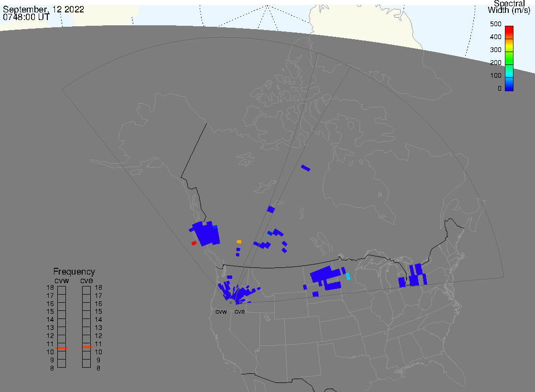Click the red scatter cell off the Pacific coast
535x392 pixels.
coord(194,243)
